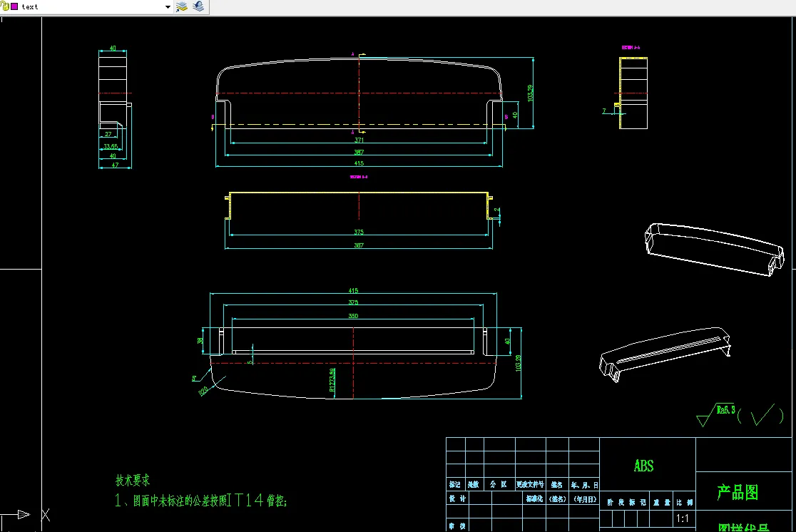Select the 1:1 scale value
796x532 pixels.
pyautogui.click(x=683, y=518)
